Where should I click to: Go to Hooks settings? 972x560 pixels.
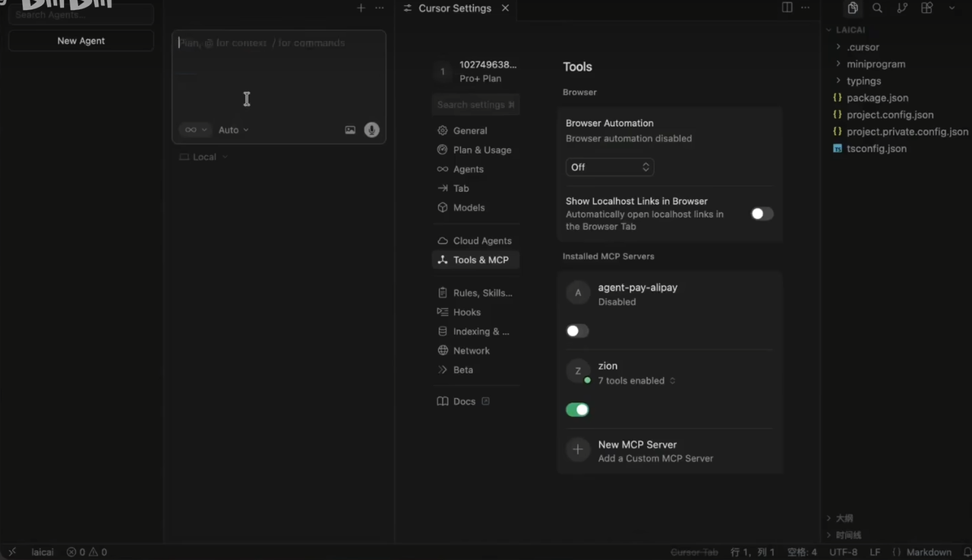(475, 312)
